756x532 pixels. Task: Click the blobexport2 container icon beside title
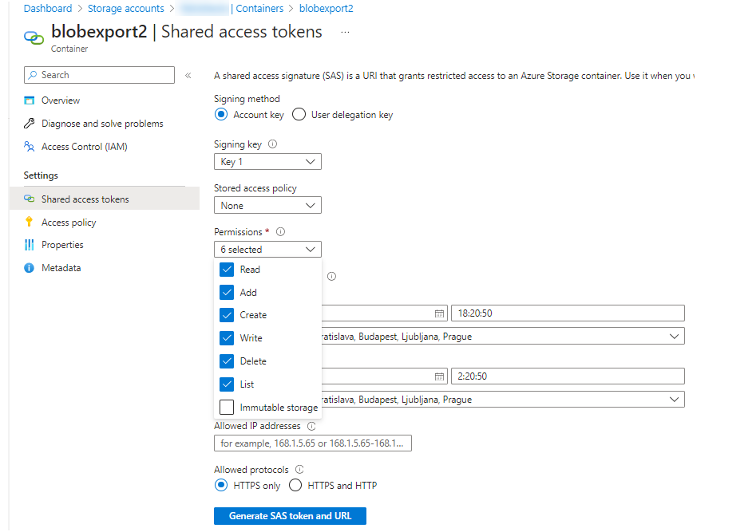point(34,37)
